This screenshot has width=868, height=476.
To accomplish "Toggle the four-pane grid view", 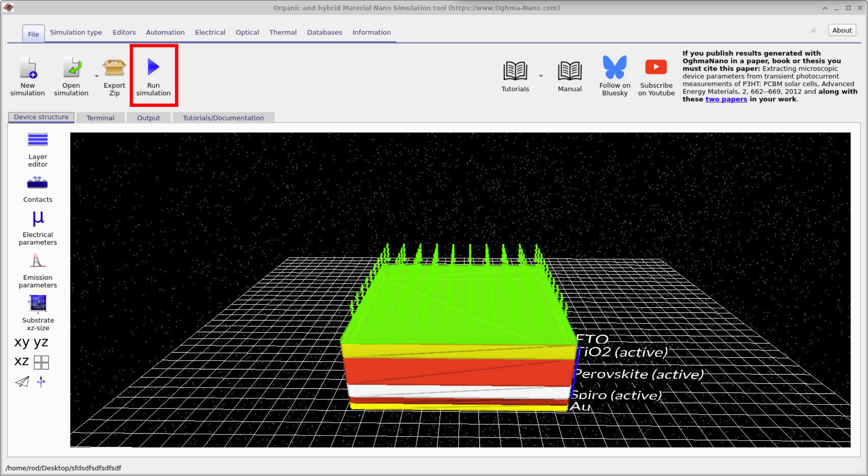I will coord(41,362).
